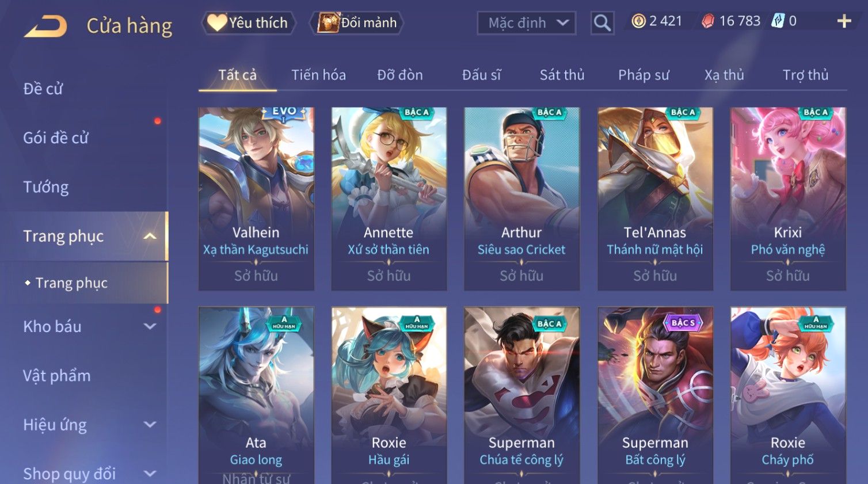Image resolution: width=868 pixels, height=484 pixels.
Task: Click the plus icon to add currency
Action: click(844, 21)
